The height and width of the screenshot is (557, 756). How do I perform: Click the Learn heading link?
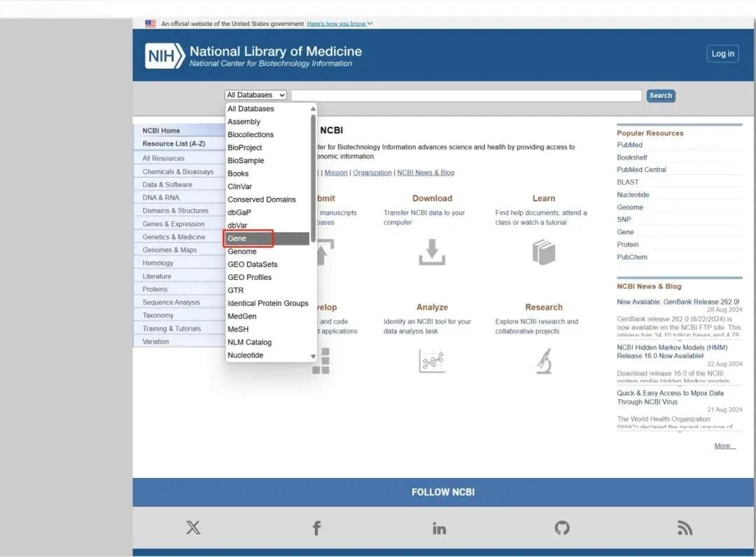click(544, 198)
